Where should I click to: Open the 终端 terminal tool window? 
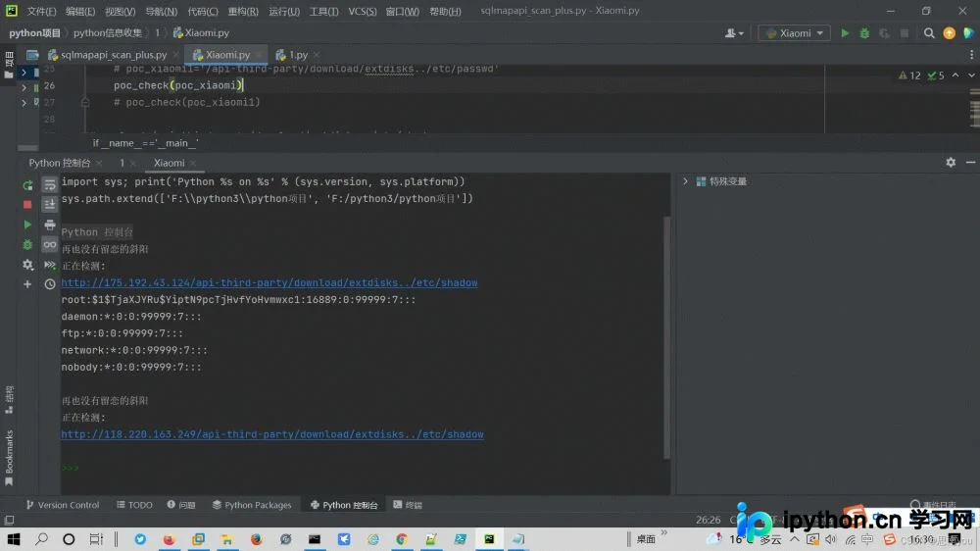(408, 505)
